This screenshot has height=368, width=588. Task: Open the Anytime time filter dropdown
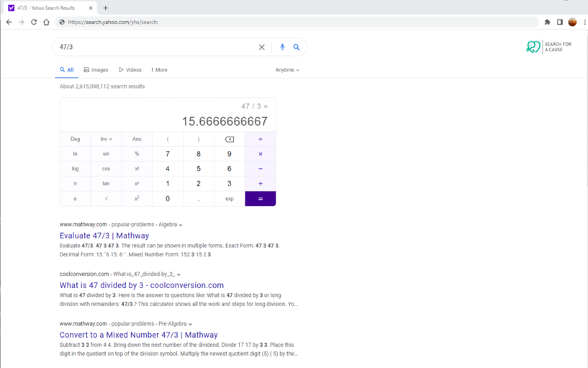[287, 70]
